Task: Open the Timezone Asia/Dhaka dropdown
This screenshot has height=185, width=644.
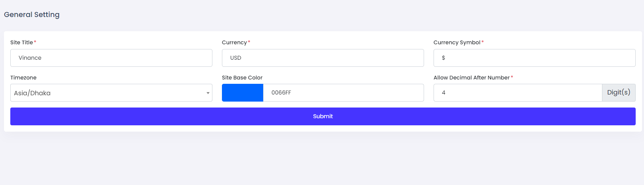Action: tap(107, 93)
